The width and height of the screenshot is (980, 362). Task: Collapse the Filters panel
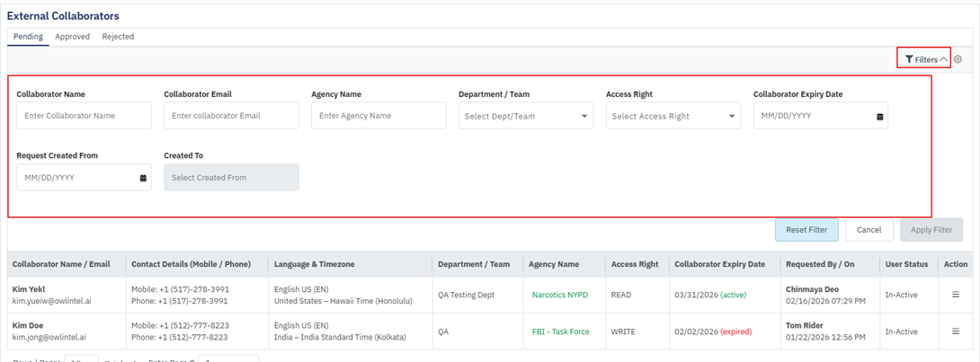pos(925,59)
